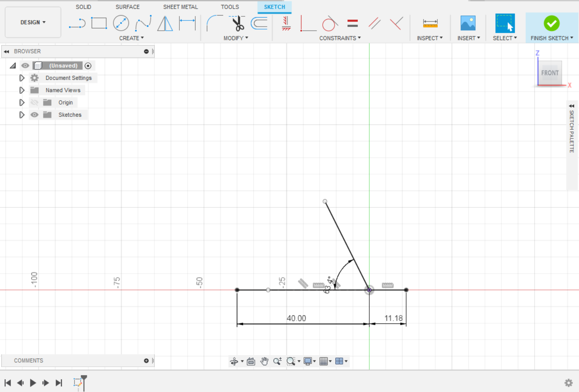This screenshot has height=392, width=579.
Task: Activate the Unsaved component radio button
Action: pos(88,66)
